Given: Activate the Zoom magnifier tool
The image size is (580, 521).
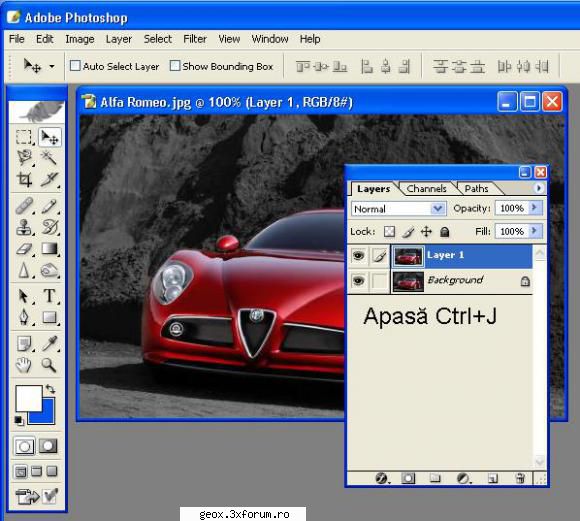Looking at the screenshot, I should [49, 364].
